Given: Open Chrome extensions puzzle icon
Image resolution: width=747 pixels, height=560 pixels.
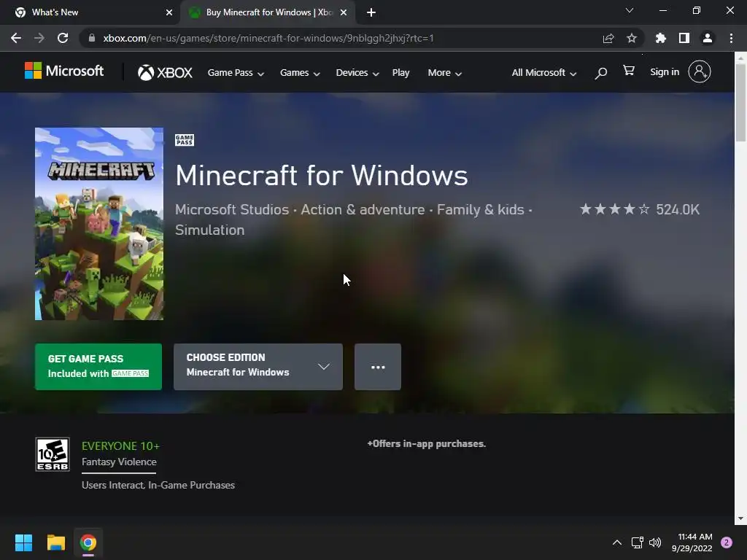Looking at the screenshot, I should [661, 38].
